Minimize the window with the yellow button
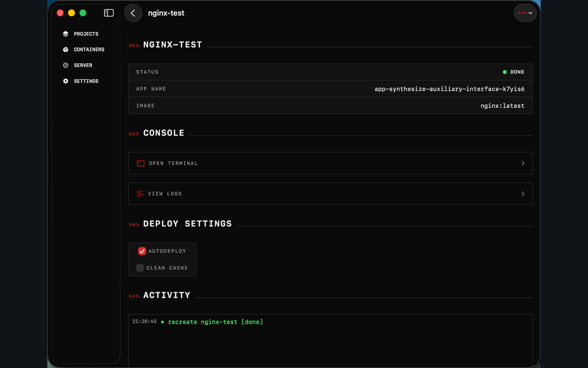Viewport: 588px width, 368px height. 71,13
